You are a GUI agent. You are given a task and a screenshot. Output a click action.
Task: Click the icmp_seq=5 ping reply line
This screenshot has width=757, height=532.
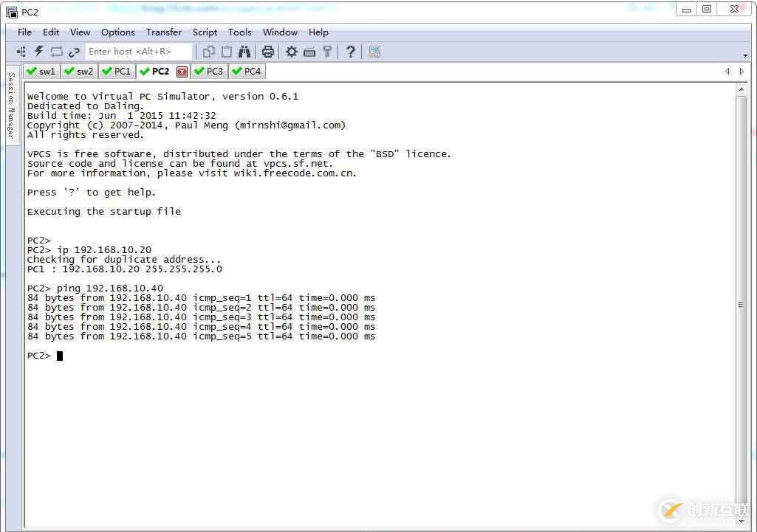pyautogui.click(x=201, y=336)
